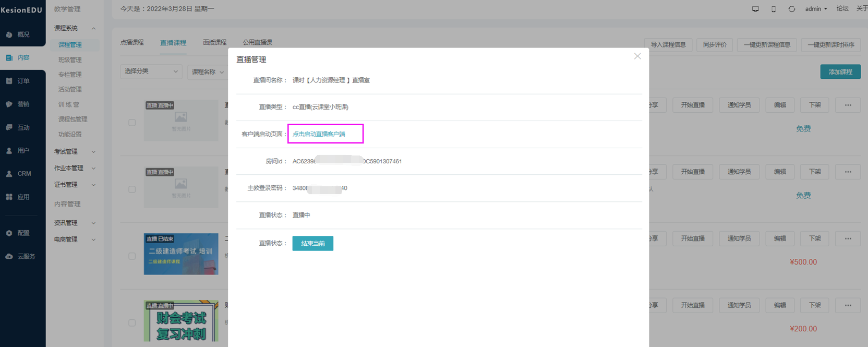Tick the checkbox for the first live course

[x=132, y=123]
